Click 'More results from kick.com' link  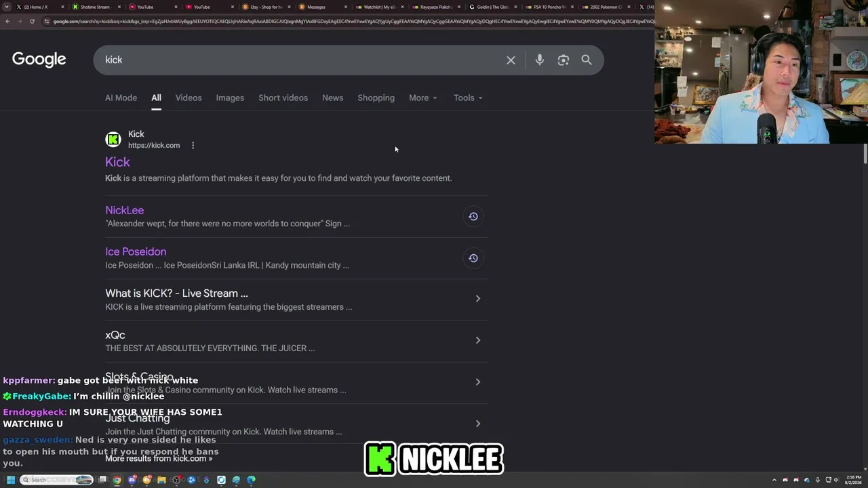[159, 458]
